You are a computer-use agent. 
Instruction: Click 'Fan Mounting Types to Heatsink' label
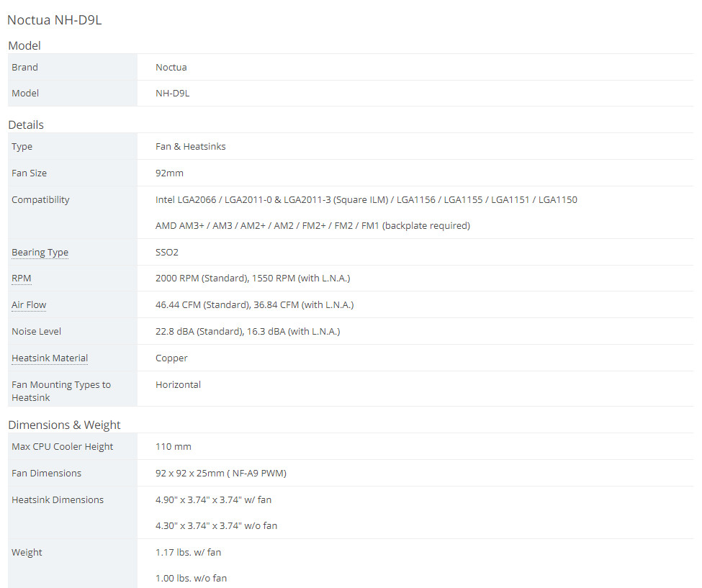(x=61, y=391)
